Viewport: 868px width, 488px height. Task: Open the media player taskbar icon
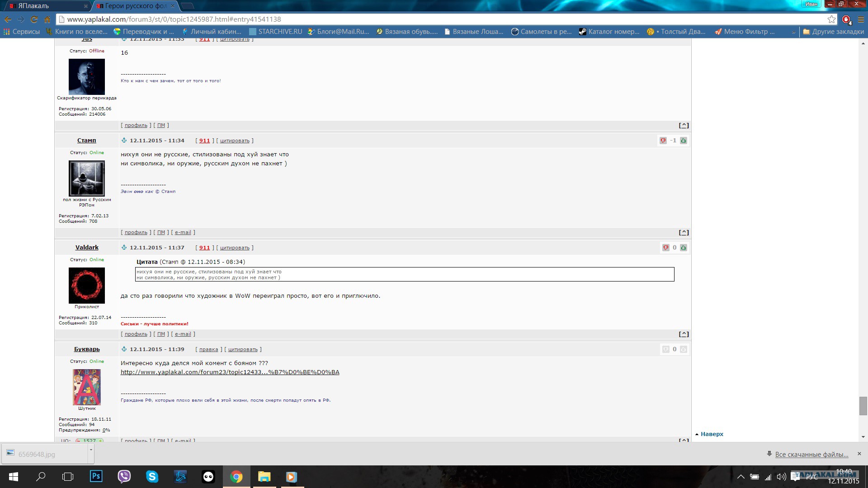click(292, 477)
